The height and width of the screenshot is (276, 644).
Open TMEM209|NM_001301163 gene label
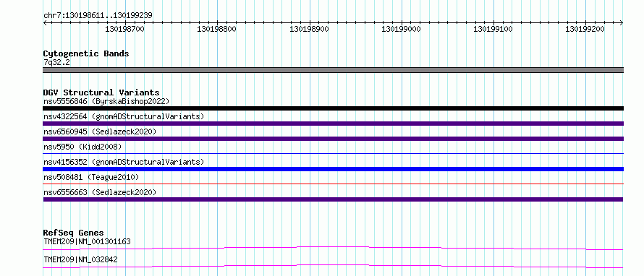coord(87,242)
